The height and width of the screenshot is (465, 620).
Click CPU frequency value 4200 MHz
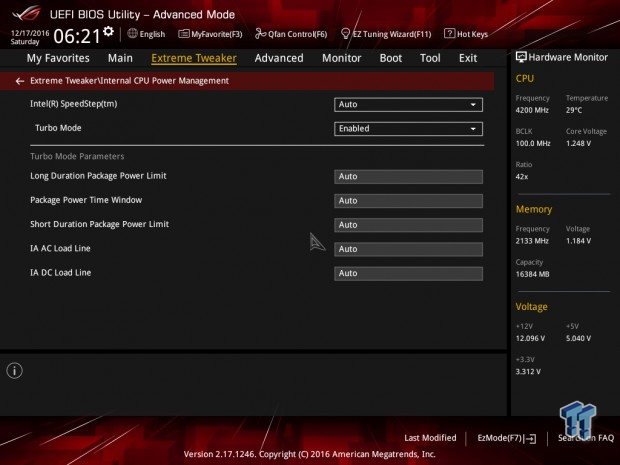[532, 110]
